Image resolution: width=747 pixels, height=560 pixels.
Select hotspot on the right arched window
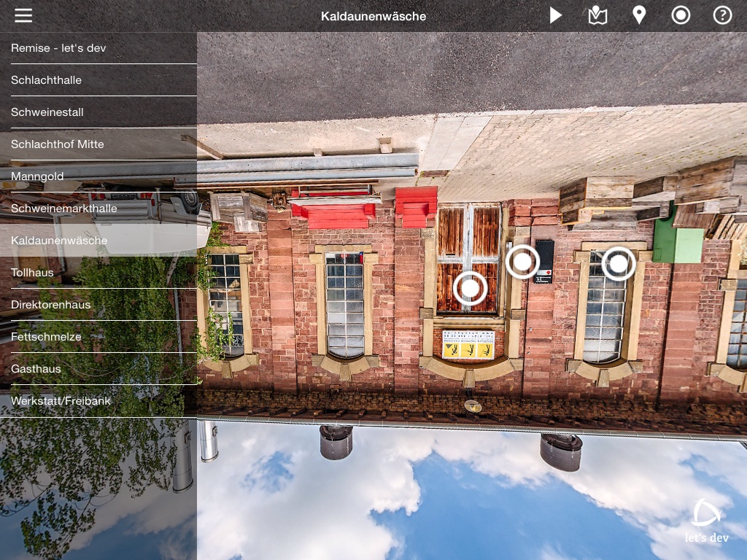pyautogui.click(x=618, y=264)
